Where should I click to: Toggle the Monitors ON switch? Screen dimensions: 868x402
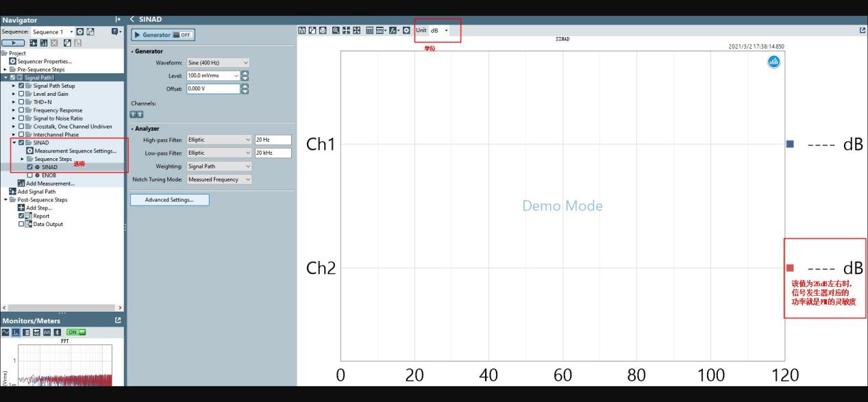(x=75, y=332)
